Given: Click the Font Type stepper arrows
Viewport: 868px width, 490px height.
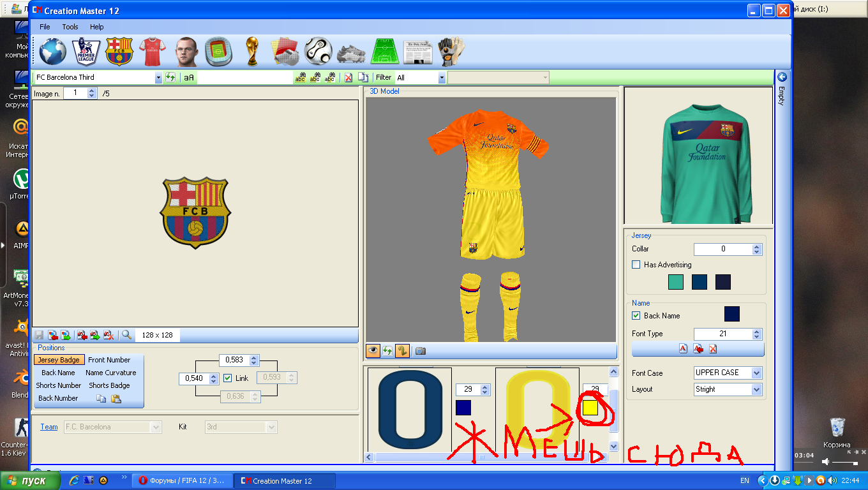Looking at the screenshot, I should [757, 334].
